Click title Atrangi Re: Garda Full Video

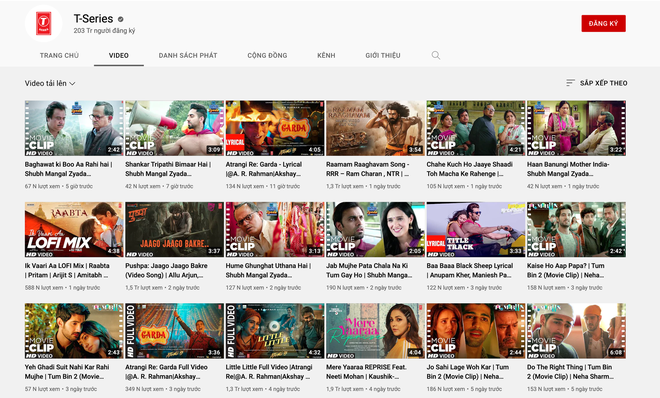coord(166,372)
